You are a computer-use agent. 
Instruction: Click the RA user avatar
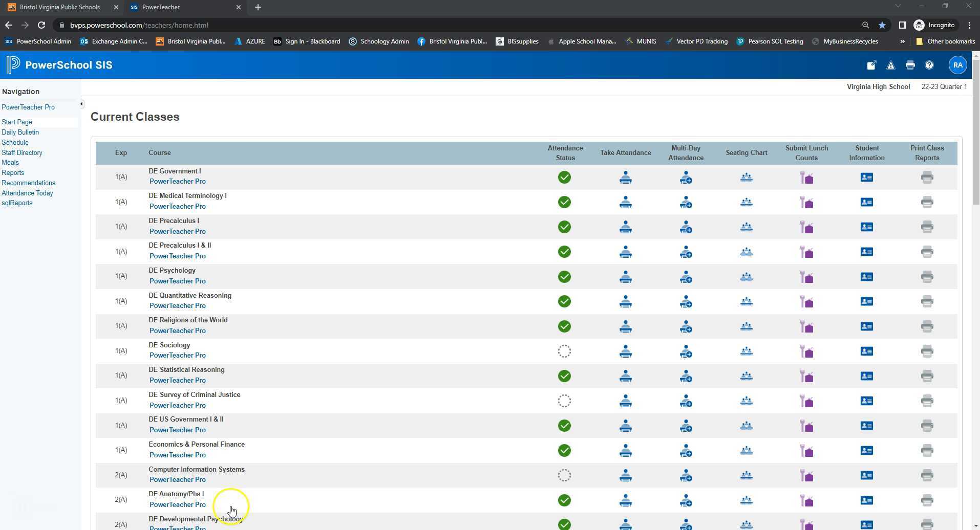click(957, 65)
